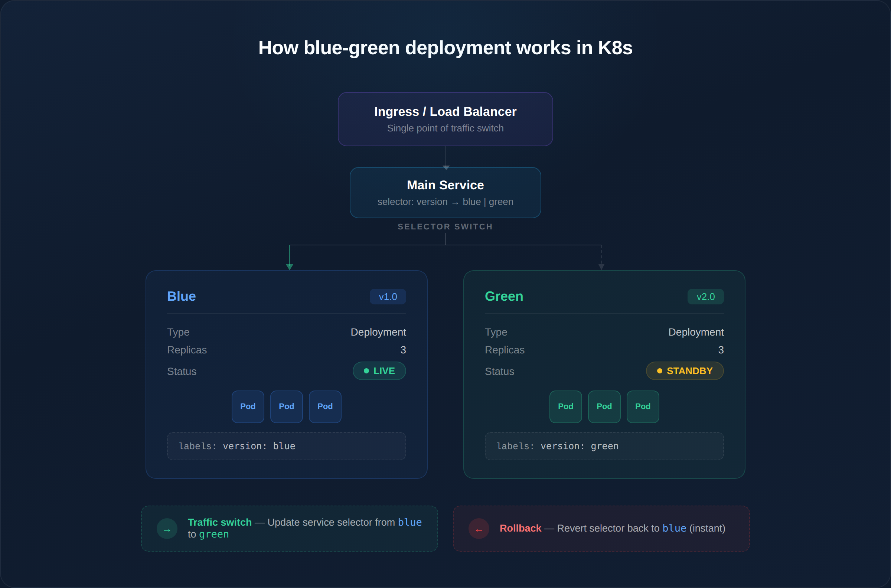Toggle the LIVE status badge on Blue
The width and height of the screenshot is (891, 588).
tap(379, 370)
